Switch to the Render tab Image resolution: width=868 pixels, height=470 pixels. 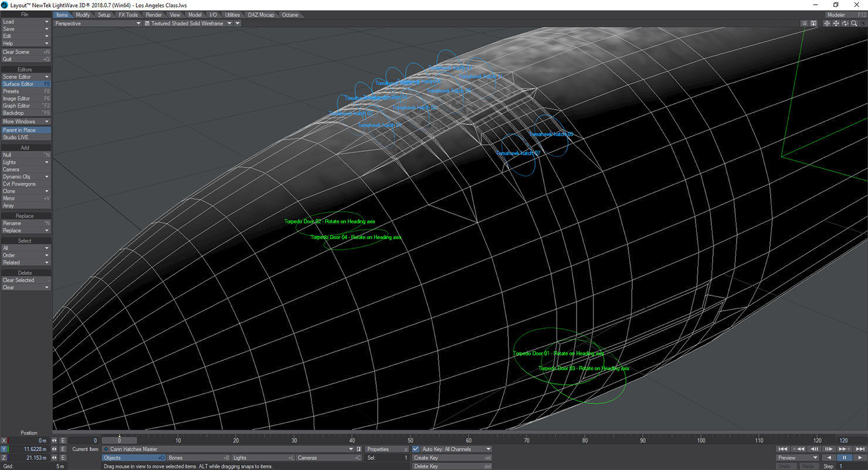[154, 15]
